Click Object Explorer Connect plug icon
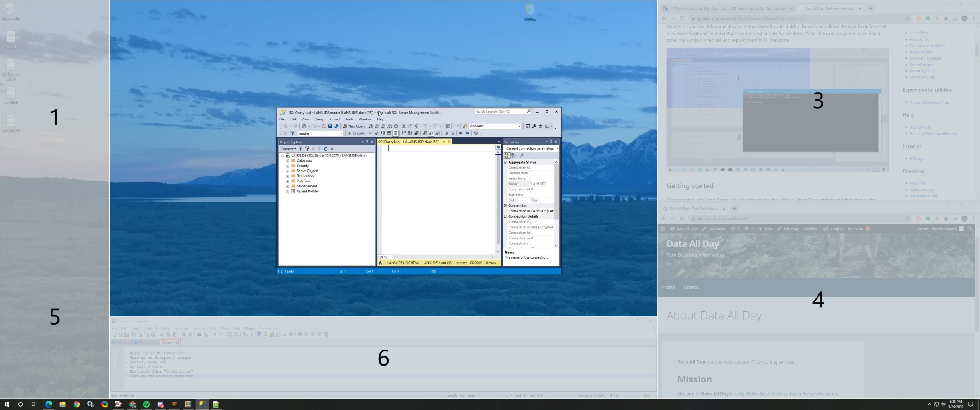The height and width of the screenshot is (410, 980). 301,149
